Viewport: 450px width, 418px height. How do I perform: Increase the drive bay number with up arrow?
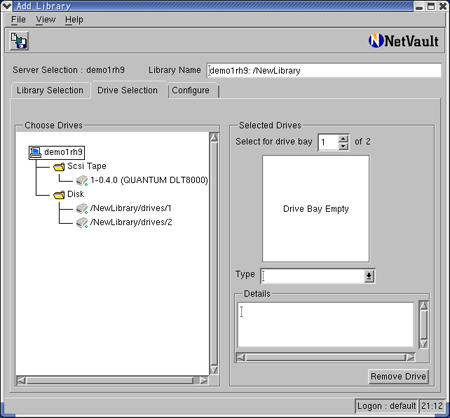click(x=343, y=139)
